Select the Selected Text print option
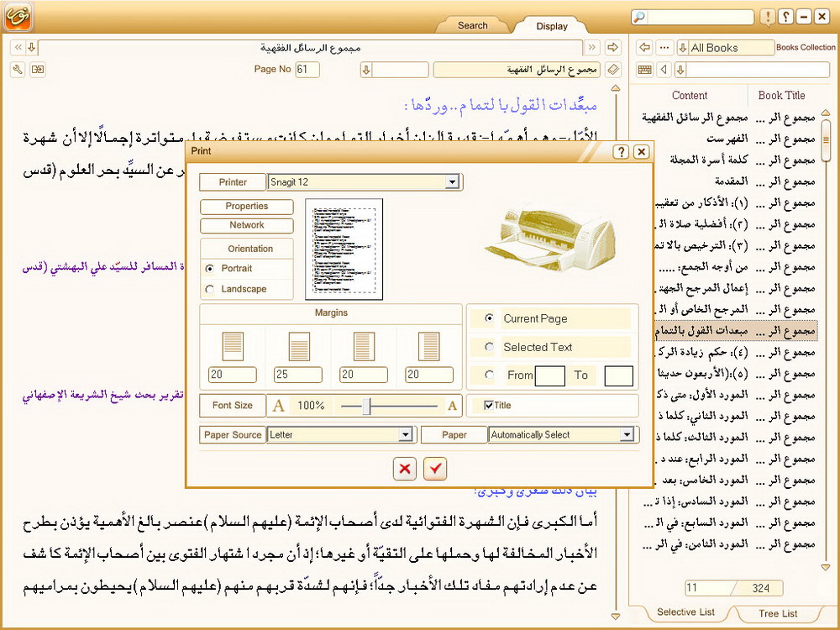Screen dimensions: 840x630 pyautogui.click(x=489, y=347)
